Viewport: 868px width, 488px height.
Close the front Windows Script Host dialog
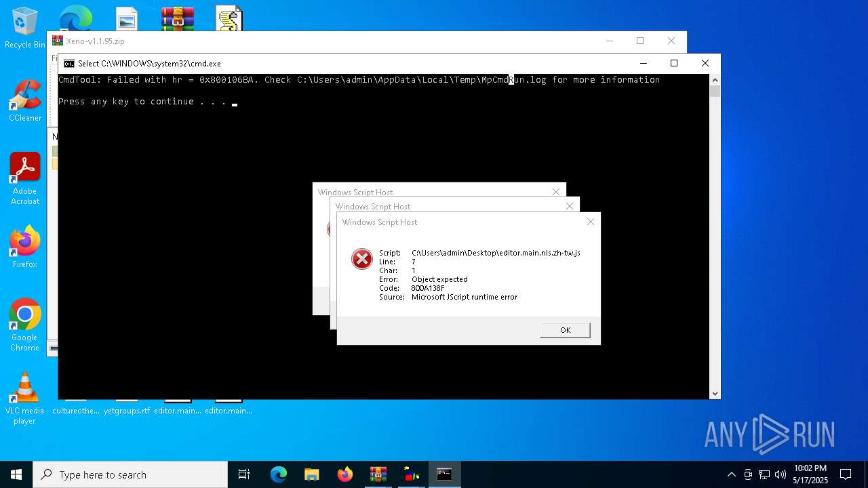point(591,222)
